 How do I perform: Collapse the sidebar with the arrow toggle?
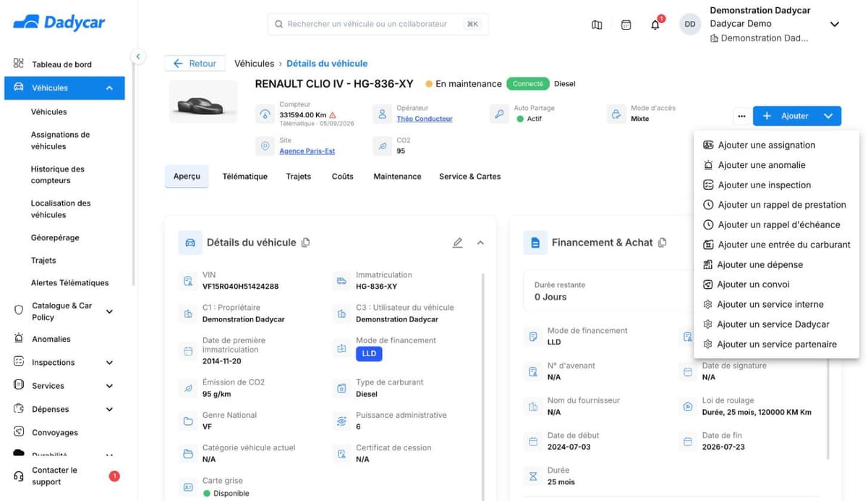[138, 56]
